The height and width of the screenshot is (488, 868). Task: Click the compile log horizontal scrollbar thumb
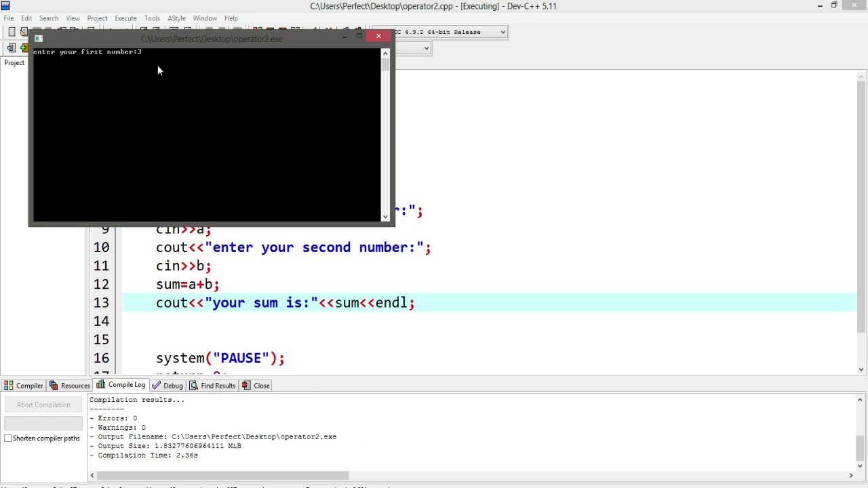pyautogui.click(x=223, y=476)
